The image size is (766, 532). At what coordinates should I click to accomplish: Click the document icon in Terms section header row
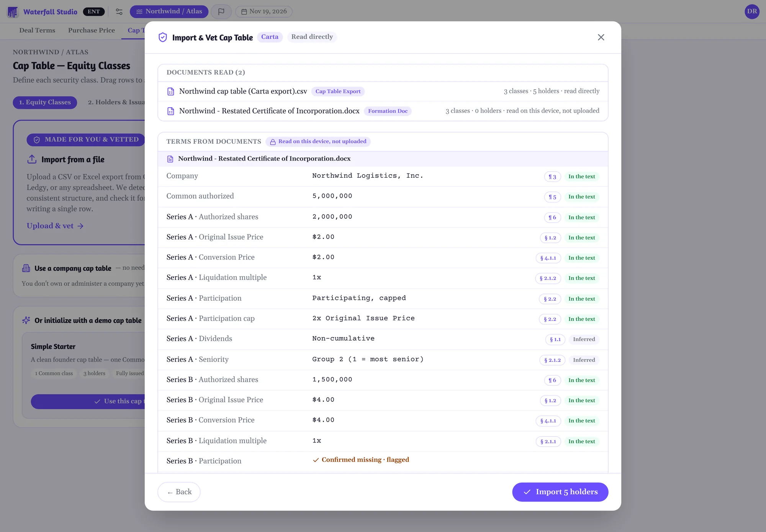pos(170,159)
